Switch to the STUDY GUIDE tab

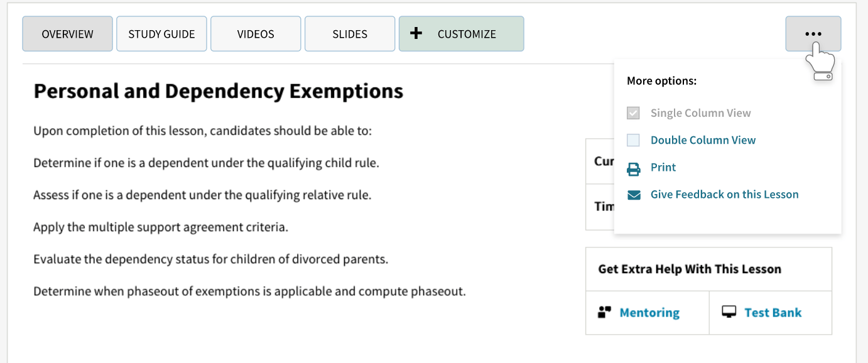pyautogui.click(x=161, y=33)
